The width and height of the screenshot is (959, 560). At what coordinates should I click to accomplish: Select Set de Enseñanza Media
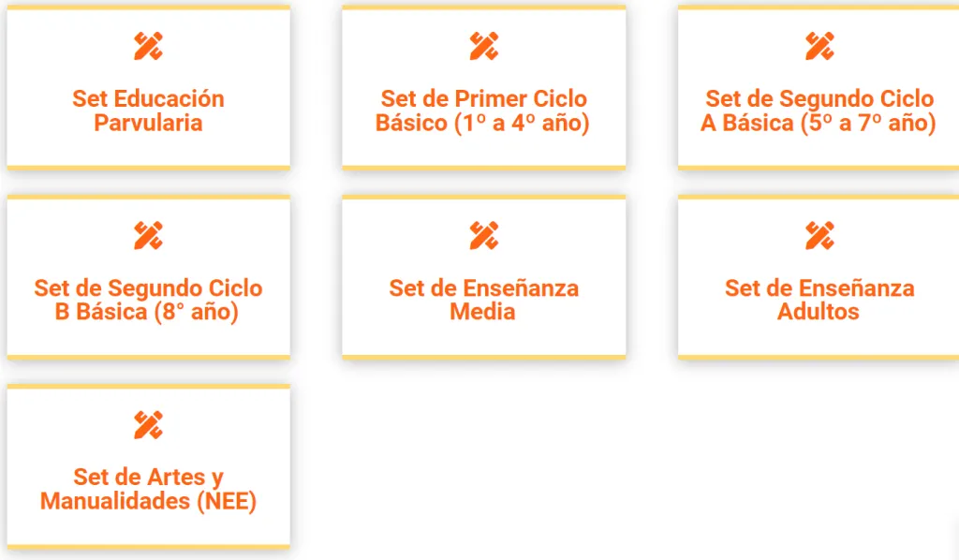[x=483, y=300]
